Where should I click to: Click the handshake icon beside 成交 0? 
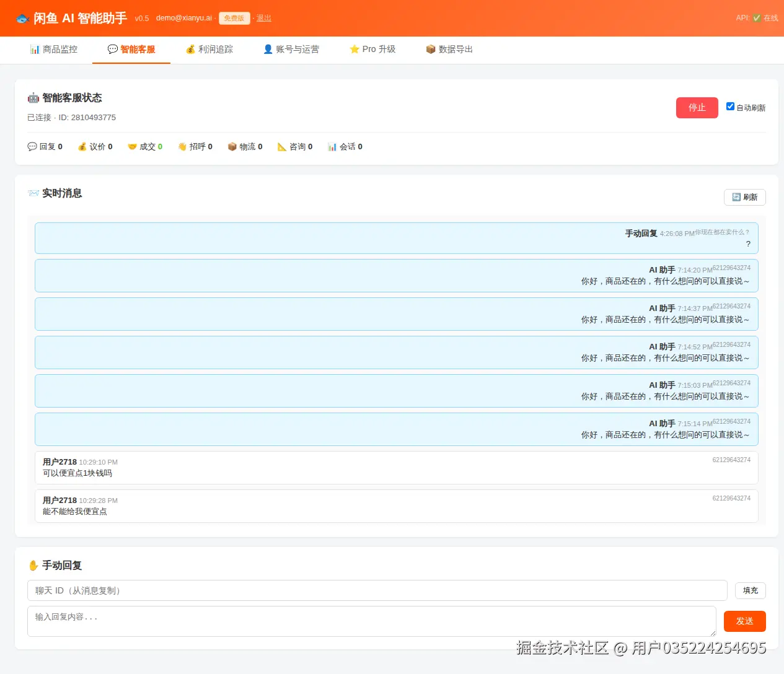132,147
